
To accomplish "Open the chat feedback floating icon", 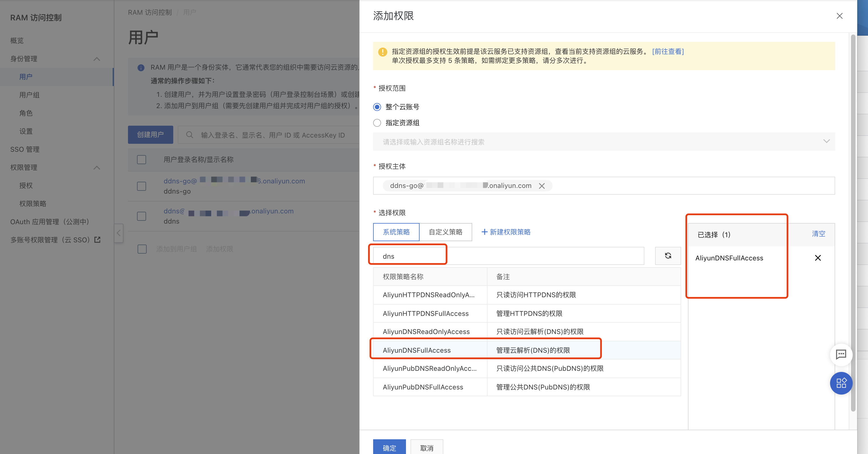I will (x=841, y=354).
